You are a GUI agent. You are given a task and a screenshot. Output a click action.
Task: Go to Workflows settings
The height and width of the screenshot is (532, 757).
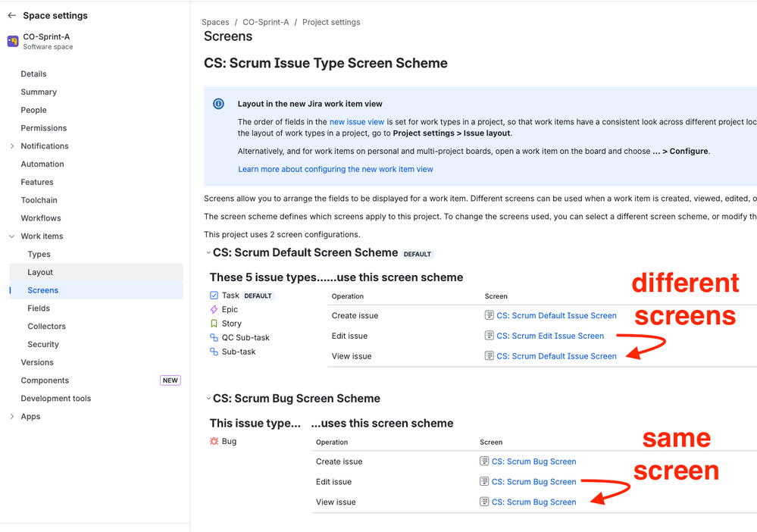(x=41, y=218)
